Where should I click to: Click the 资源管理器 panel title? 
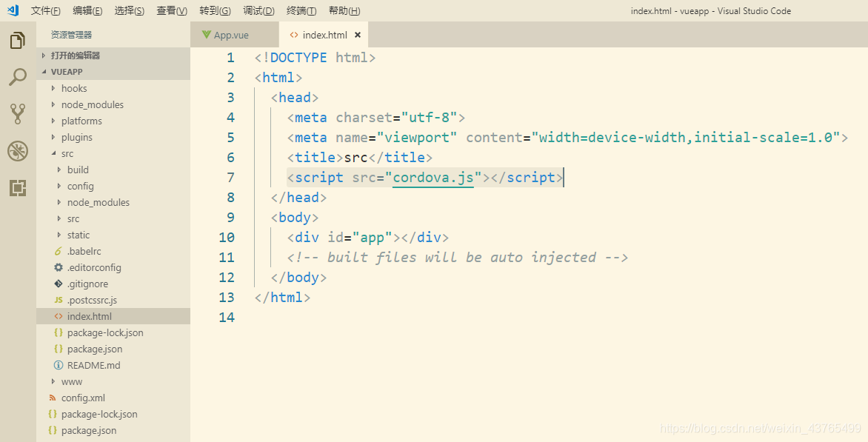(x=71, y=35)
